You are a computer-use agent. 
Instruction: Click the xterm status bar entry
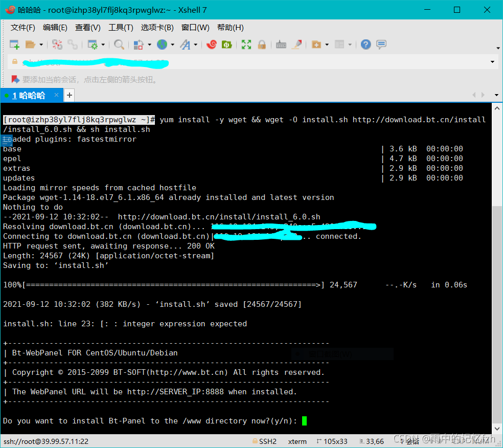pyautogui.click(x=297, y=441)
